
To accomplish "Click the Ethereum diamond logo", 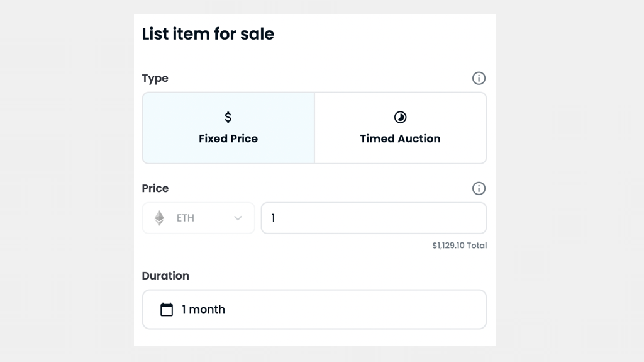I will tap(160, 218).
